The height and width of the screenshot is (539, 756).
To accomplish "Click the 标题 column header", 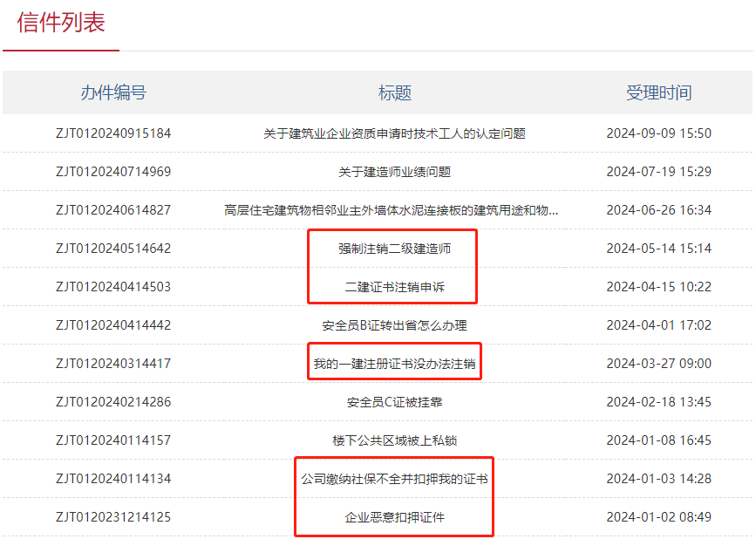I will [394, 92].
